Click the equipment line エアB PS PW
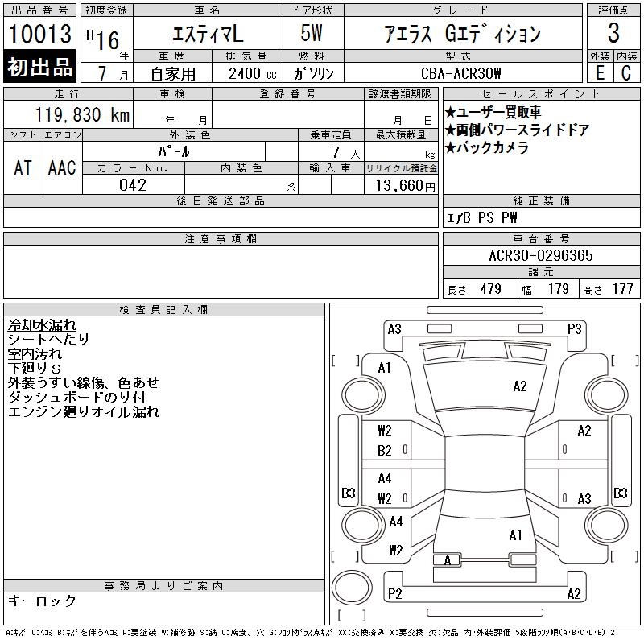Image resolution: width=644 pixels, height=644 pixels. (x=481, y=217)
